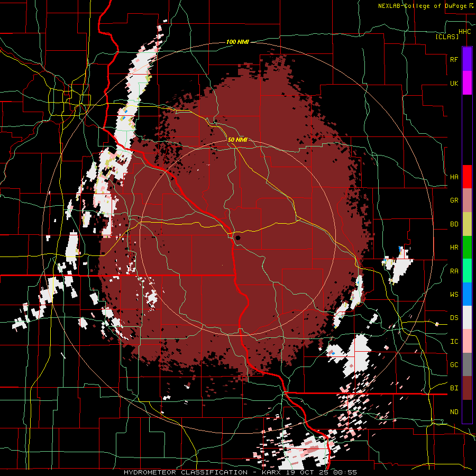The width and height of the screenshot is (476, 476).
Task: Click the GR legend label
Action: coord(454,200)
